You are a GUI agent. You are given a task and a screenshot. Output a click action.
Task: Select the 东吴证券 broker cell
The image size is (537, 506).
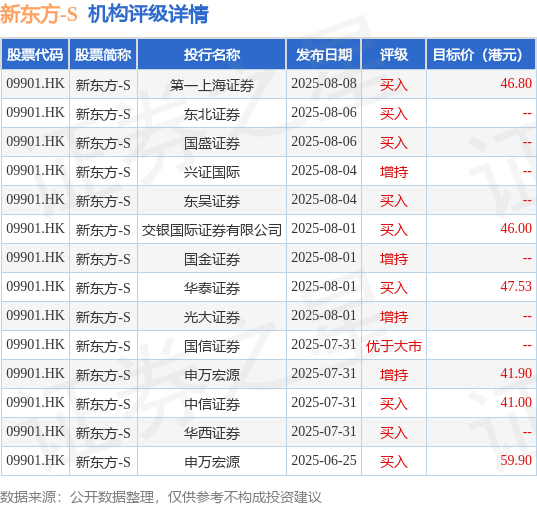point(212,201)
